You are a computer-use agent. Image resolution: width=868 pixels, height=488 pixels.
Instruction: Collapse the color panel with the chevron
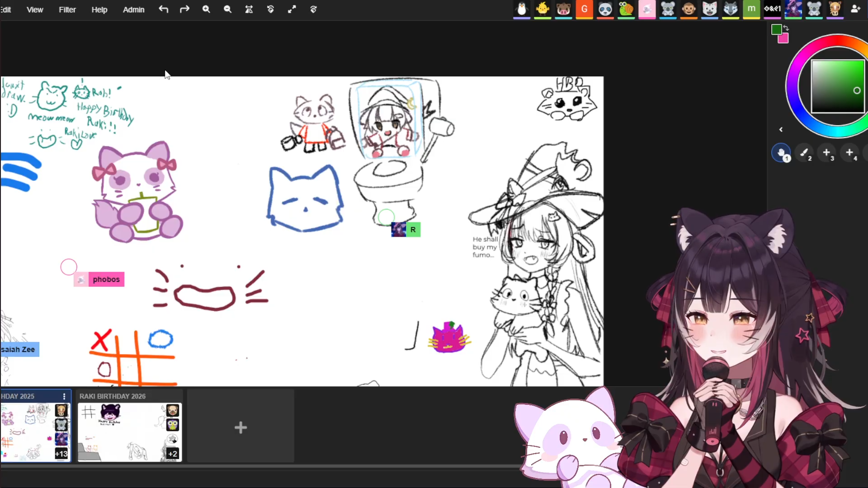(781, 130)
